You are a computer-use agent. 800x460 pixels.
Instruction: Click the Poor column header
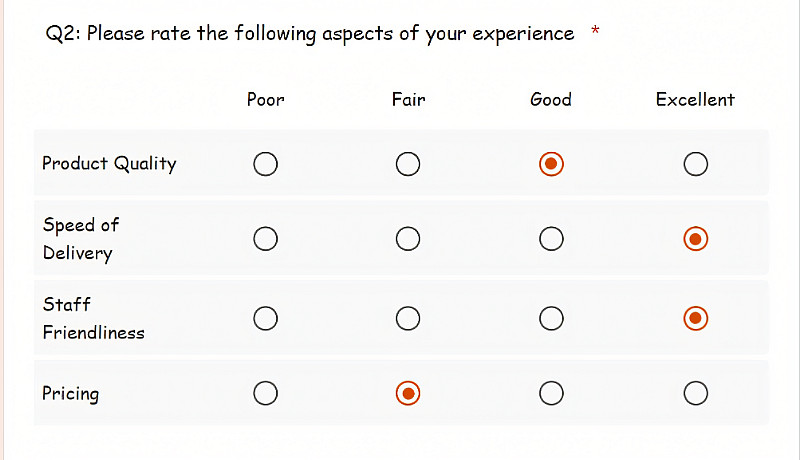coord(265,99)
